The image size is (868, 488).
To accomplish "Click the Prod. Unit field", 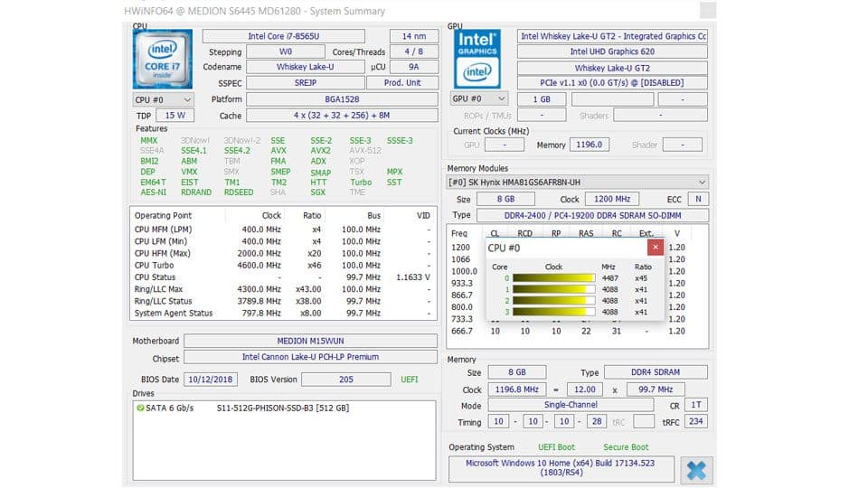I will pyautogui.click(x=402, y=82).
